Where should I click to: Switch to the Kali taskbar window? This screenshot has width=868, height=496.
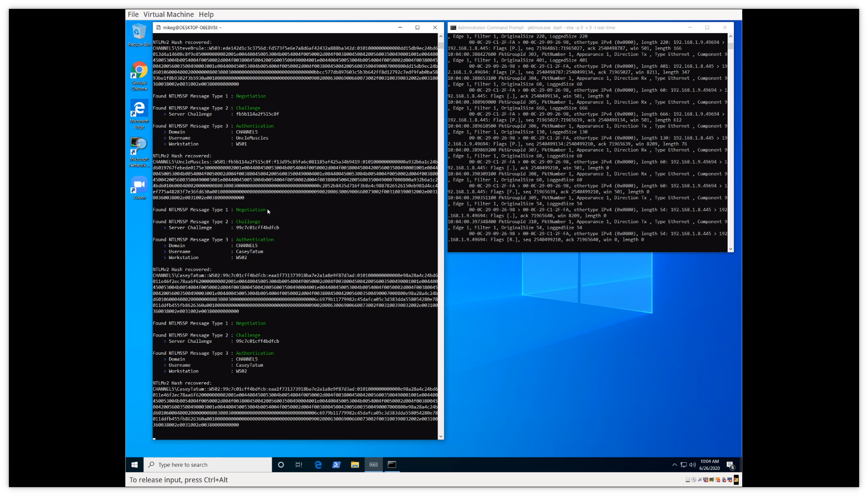pyautogui.click(x=373, y=465)
